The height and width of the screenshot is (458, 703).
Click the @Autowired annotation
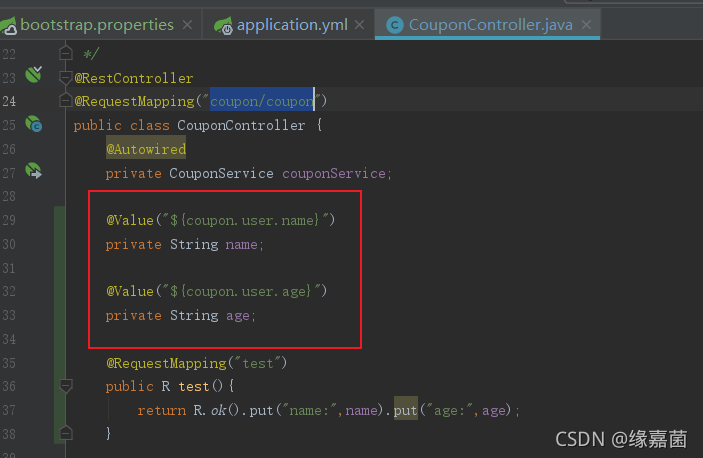[146, 149]
